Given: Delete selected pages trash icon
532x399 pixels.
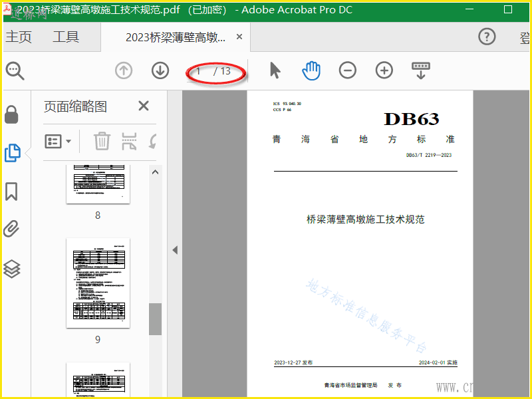Looking at the screenshot, I should (x=102, y=141).
